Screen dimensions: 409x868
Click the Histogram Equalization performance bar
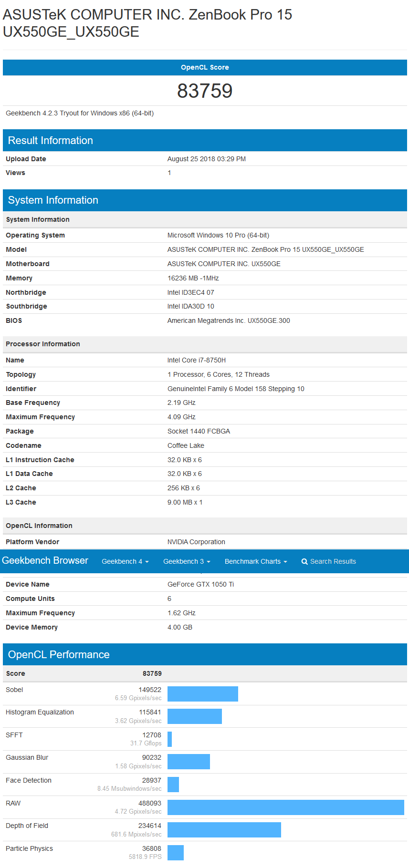[195, 716]
